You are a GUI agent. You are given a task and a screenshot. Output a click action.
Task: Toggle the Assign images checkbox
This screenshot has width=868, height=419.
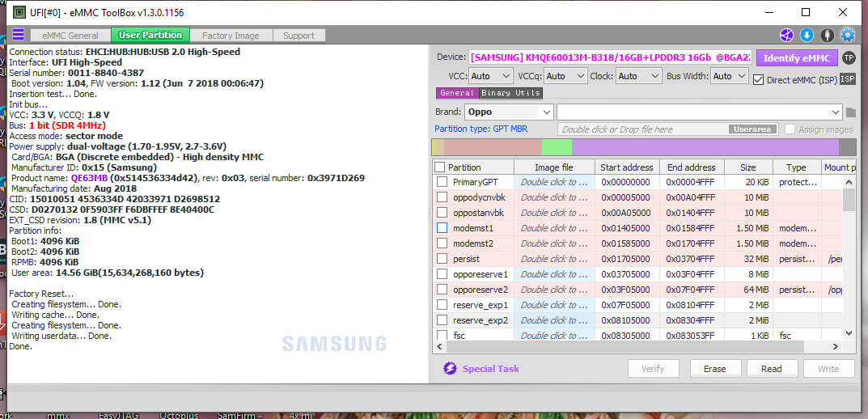click(790, 129)
